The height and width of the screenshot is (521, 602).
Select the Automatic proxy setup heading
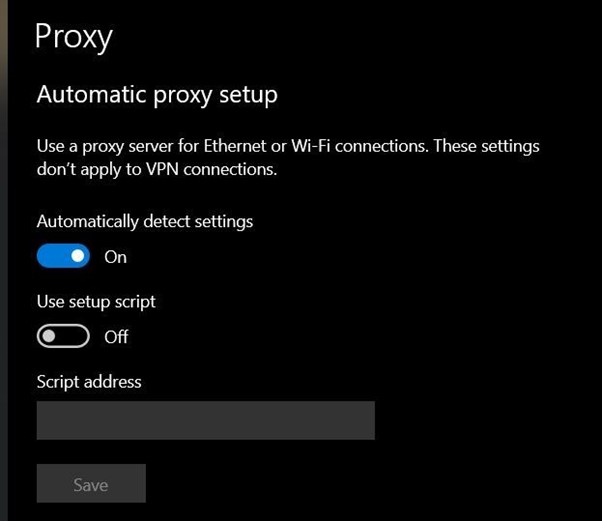point(156,95)
